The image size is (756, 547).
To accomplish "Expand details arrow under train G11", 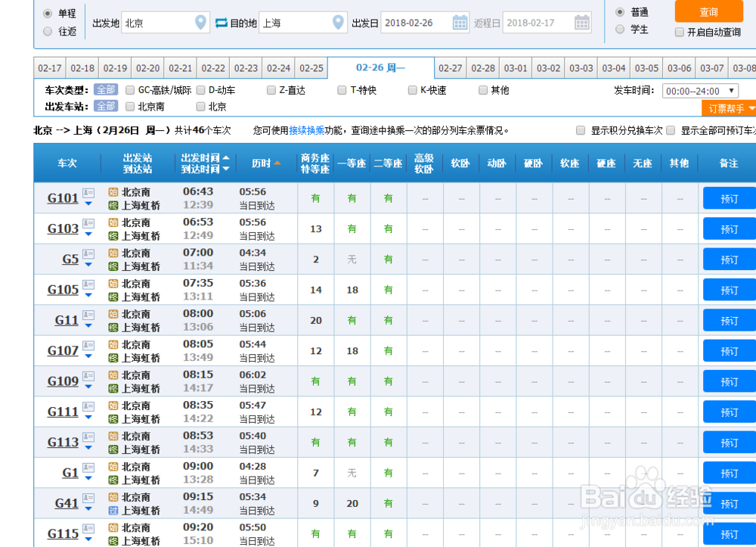I will tap(88, 326).
